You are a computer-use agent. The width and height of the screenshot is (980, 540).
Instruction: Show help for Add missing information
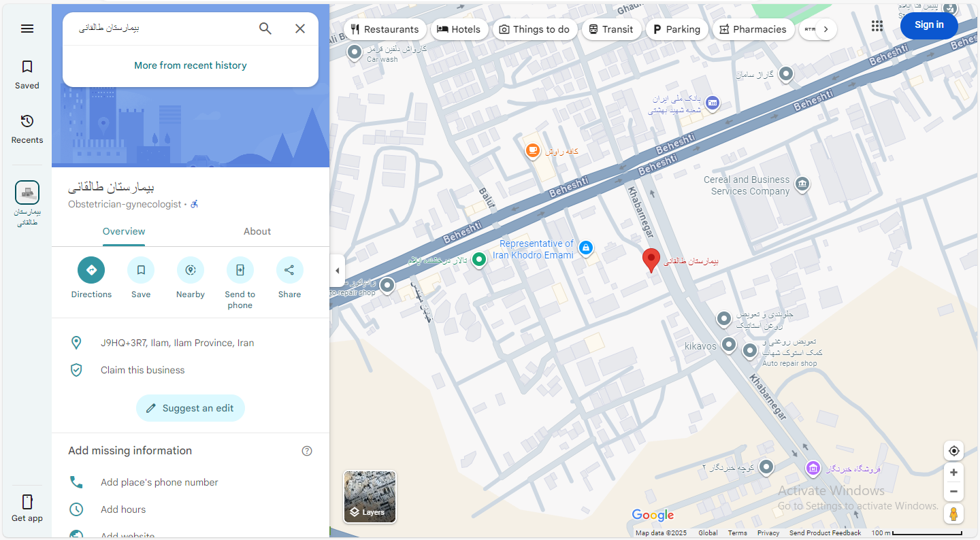[x=307, y=451]
